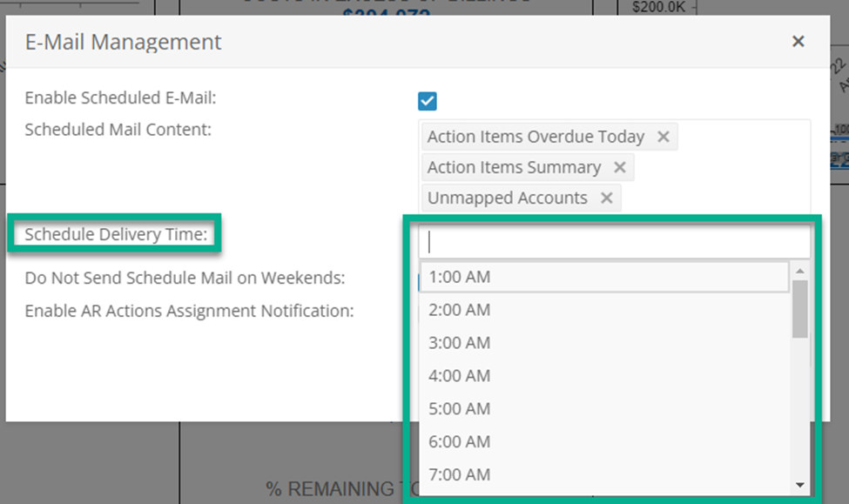Screen dimensions: 849x504
Task: Select 5:00 AM delivery time
Action: (604, 409)
